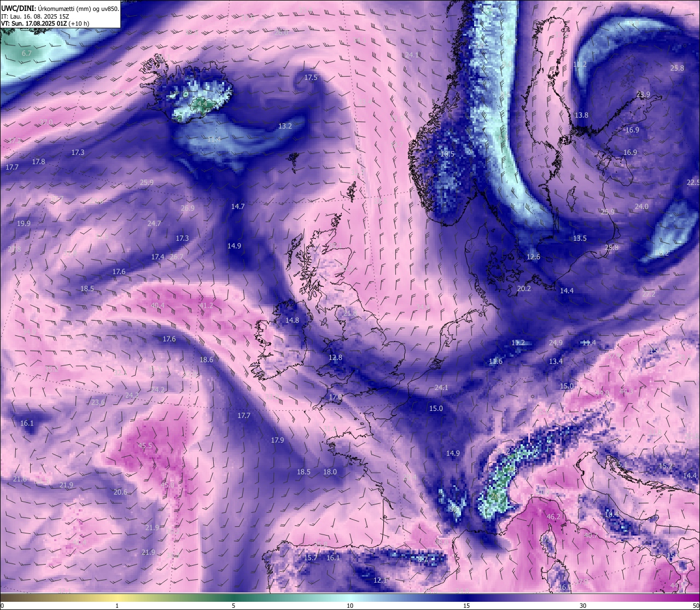Select the 41.2 value west of Ireland

(206, 305)
